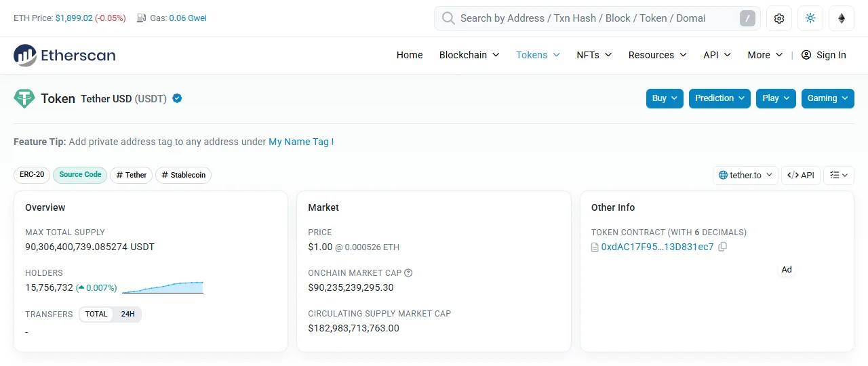
Task: Click the magnifier search icon
Action: (448, 18)
